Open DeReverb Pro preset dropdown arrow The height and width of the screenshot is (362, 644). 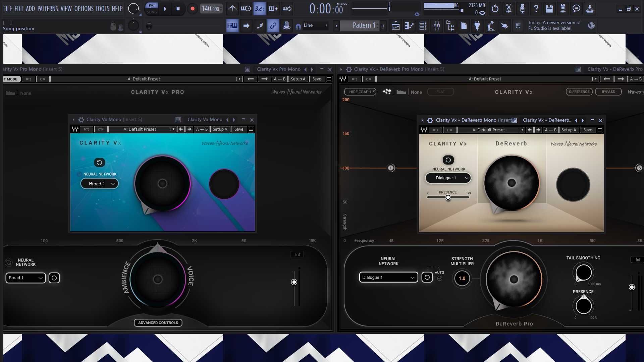coord(595,79)
